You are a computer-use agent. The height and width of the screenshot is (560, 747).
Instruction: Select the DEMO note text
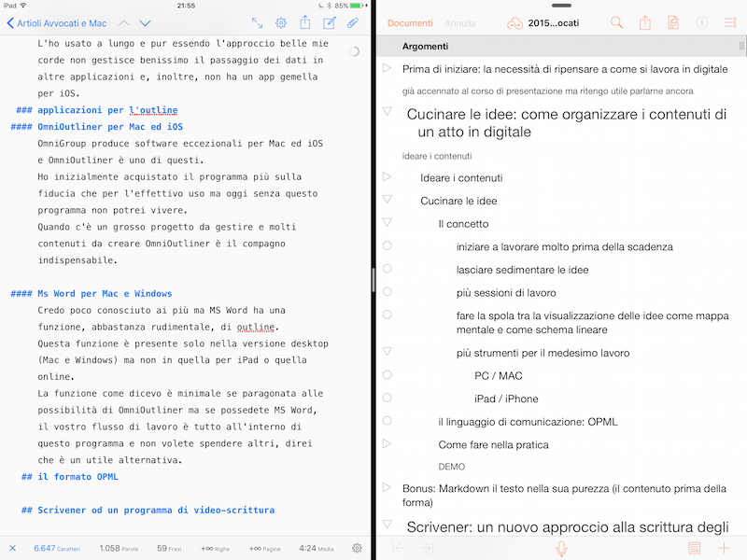click(x=452, y=467)
